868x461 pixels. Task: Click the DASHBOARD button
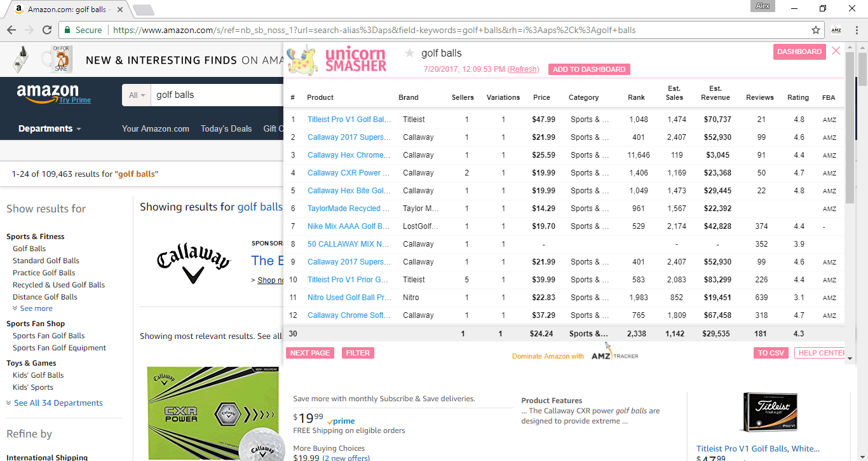click(799, 52)
